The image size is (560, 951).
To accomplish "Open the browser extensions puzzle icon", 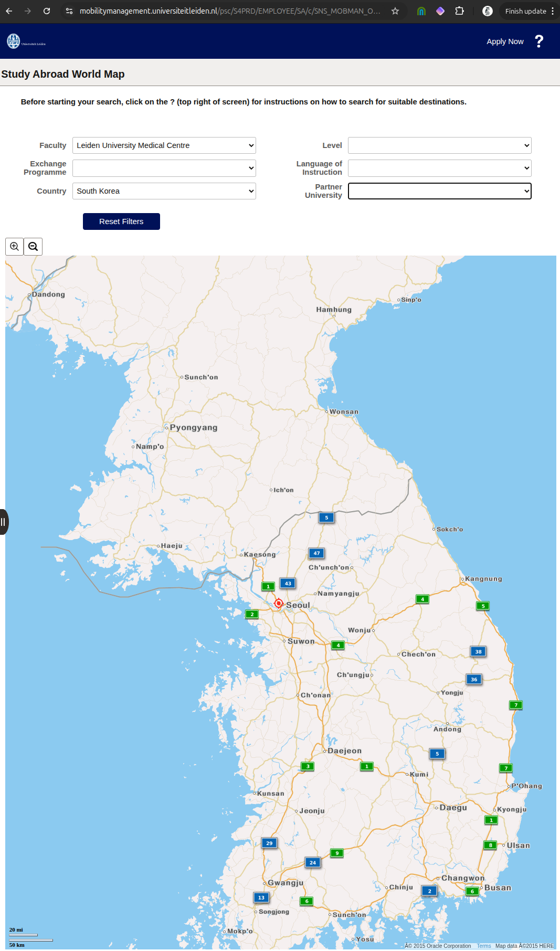I will click(460, 11).
